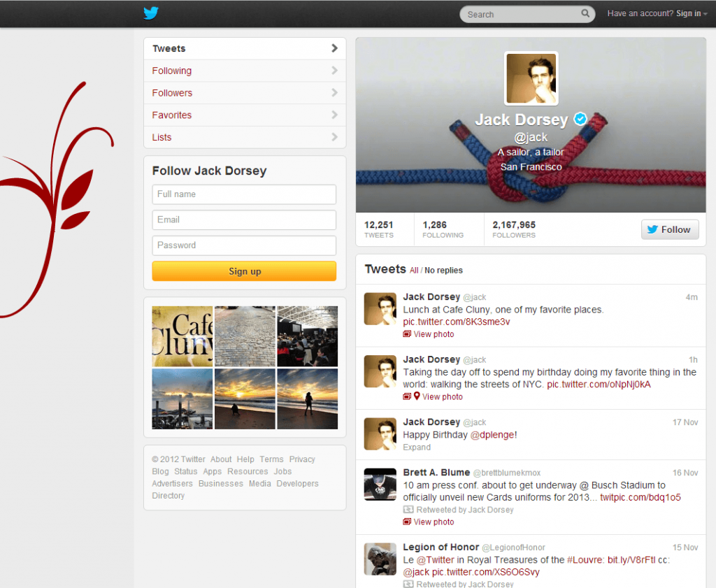Open the harbor sunset photo thumbnail
Viewport: 716px width, 588px height.
[182, 399]
